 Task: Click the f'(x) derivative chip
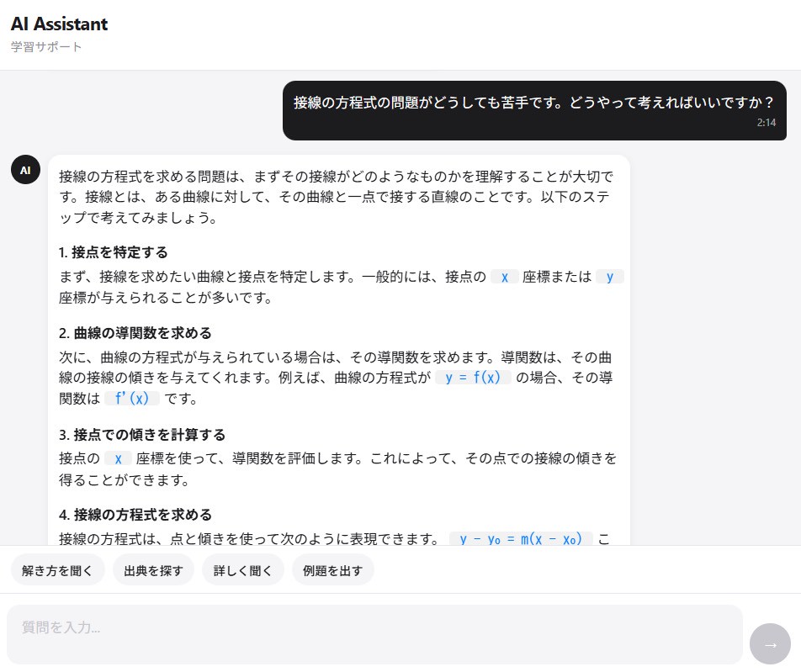click(132, 399)
